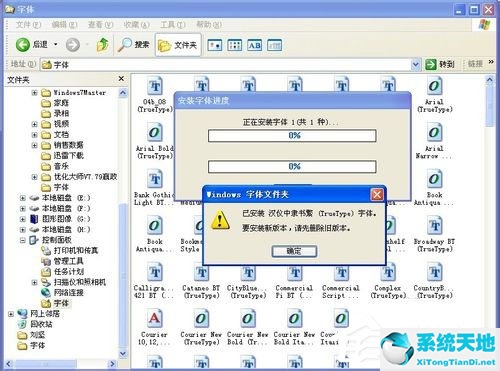Screen dimensions: 500x371
Task: Open the Tools (工具) menu
Action: tap(173, 25)
